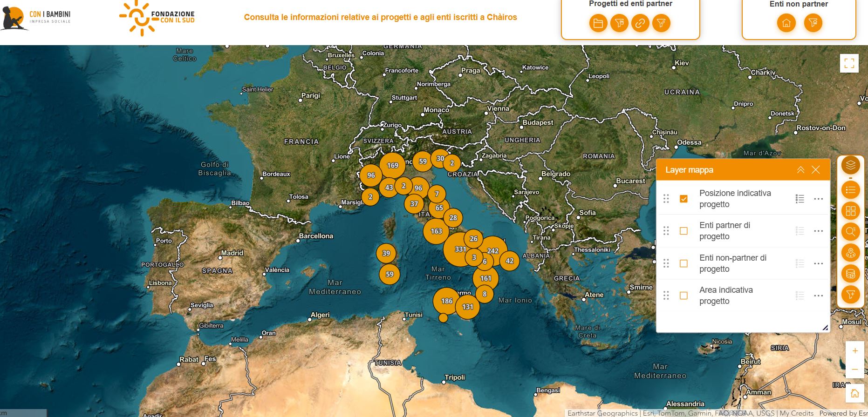Open options menu for Posizione indicativa progetto
The image size is (868, 417).
(818, 199)
